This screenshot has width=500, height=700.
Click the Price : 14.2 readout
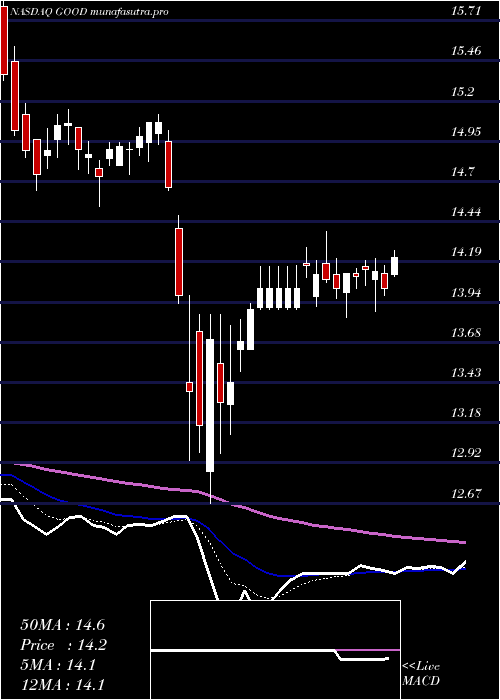point(62,645)
